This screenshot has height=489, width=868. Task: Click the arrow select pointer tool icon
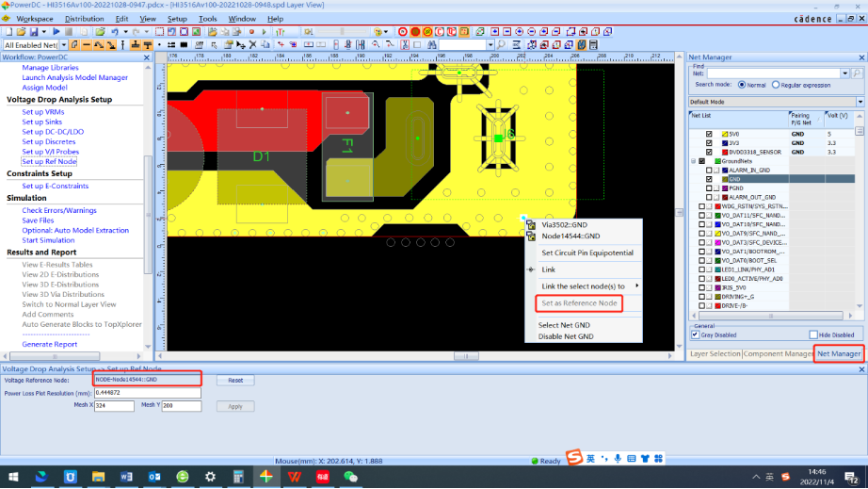[x=214, y=45]
